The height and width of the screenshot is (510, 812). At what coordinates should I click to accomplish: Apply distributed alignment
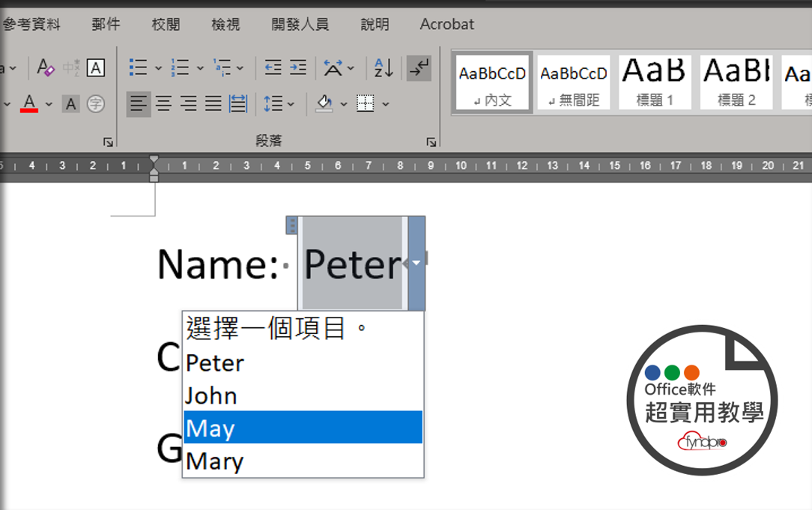pos(238,104)
